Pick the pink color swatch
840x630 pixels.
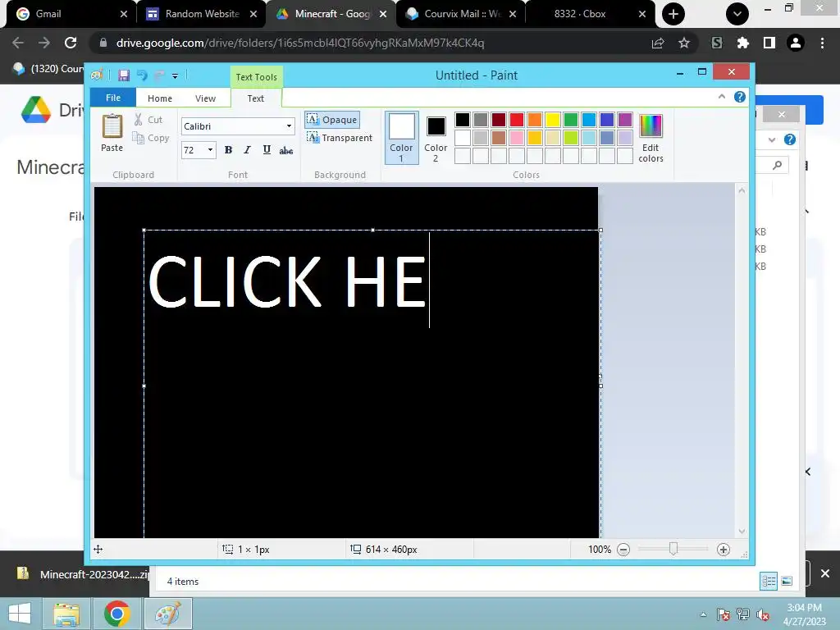[x=517, y=138]
